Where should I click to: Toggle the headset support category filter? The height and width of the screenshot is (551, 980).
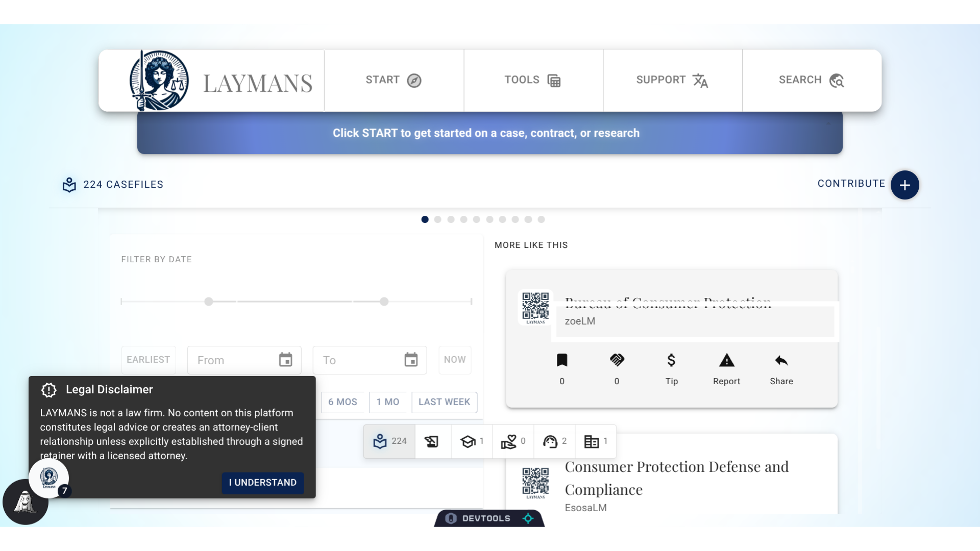554,441
